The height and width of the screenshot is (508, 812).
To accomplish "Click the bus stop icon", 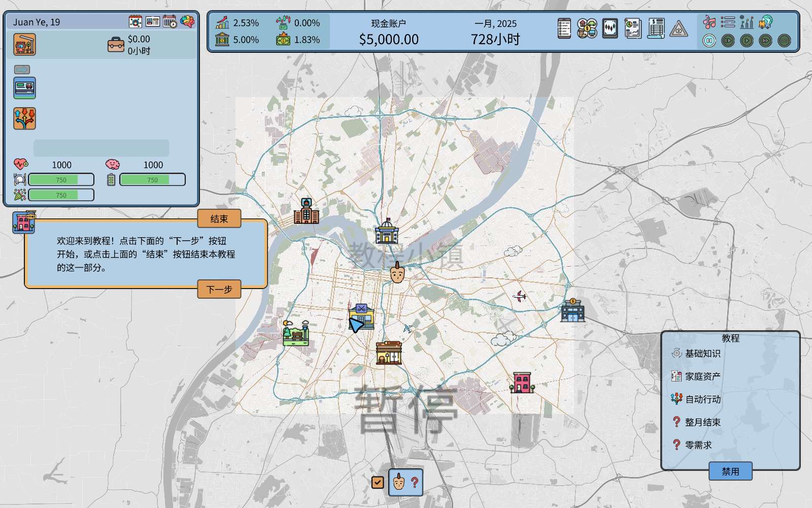I will (x=24, y=44).
